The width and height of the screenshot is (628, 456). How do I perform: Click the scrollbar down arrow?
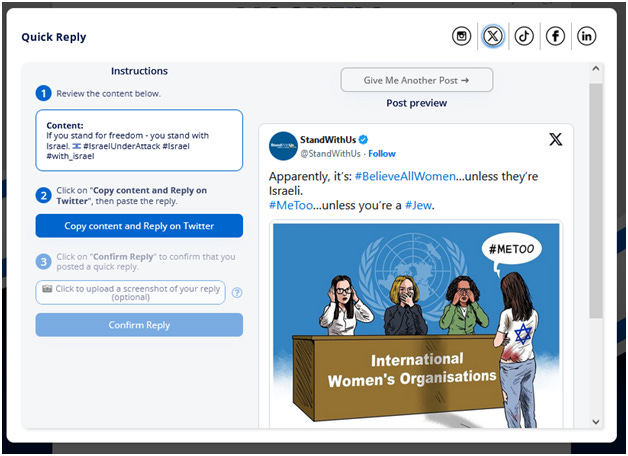click(x=596, y=422)
